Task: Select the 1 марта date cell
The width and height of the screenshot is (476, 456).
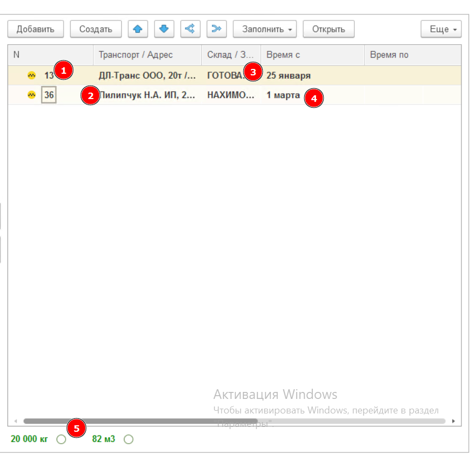Action: point(313,95)
